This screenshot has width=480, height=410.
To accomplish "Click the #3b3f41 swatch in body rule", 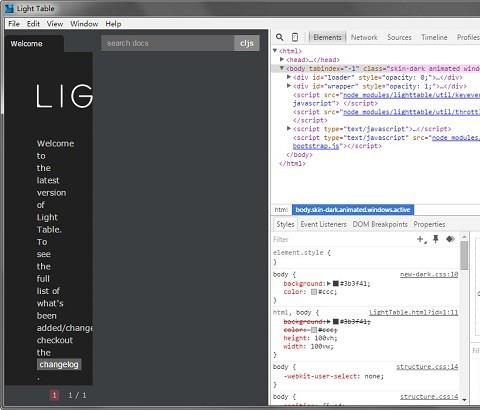I will point(336,283).
